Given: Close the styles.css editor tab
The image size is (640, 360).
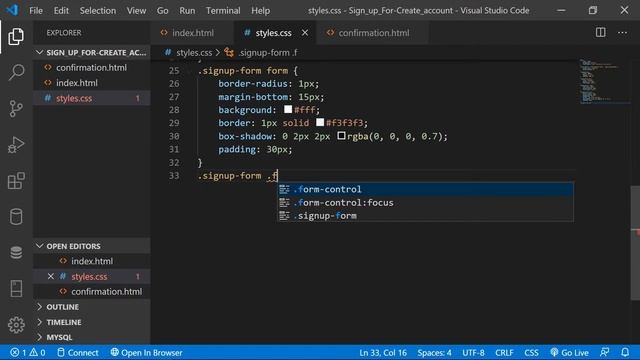Looking at the screenshot, I should point(305,33).
